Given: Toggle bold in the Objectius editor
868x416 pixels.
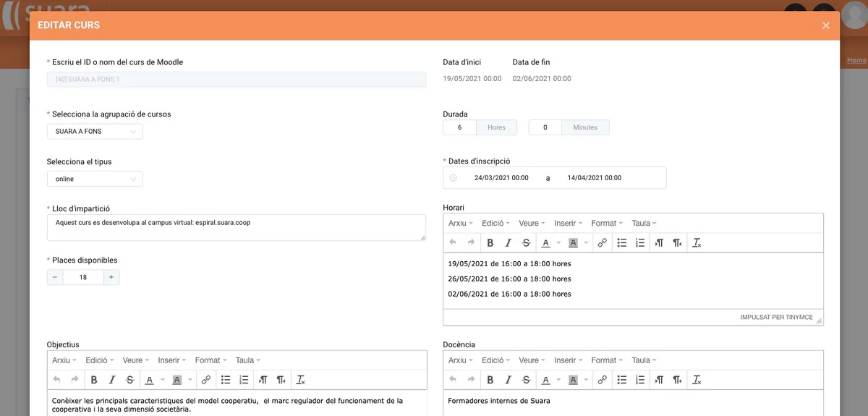Looking at the screenshot, I should coord(94,380).
